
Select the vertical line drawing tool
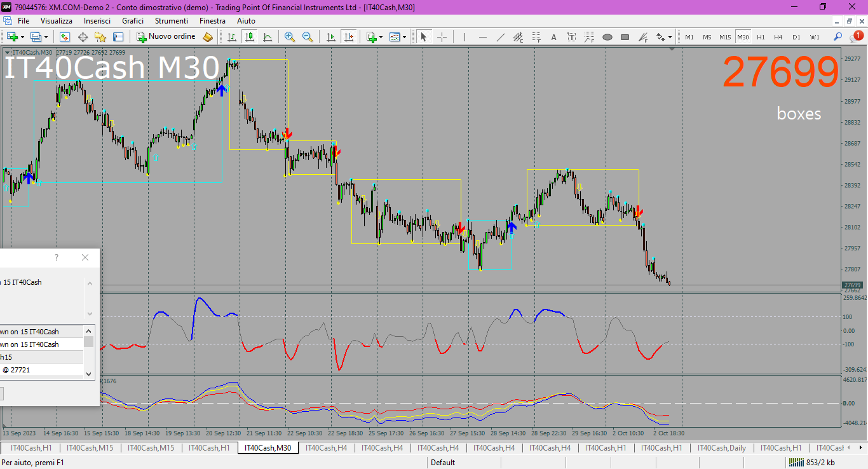pos(465,37)
